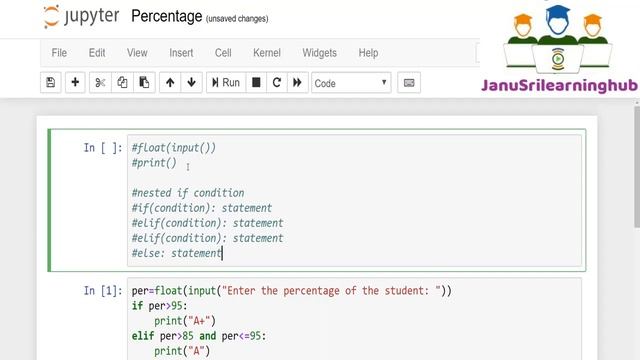Click the '#print()' comment line
This screenshot has width=640, height=360.
point(154,162)
